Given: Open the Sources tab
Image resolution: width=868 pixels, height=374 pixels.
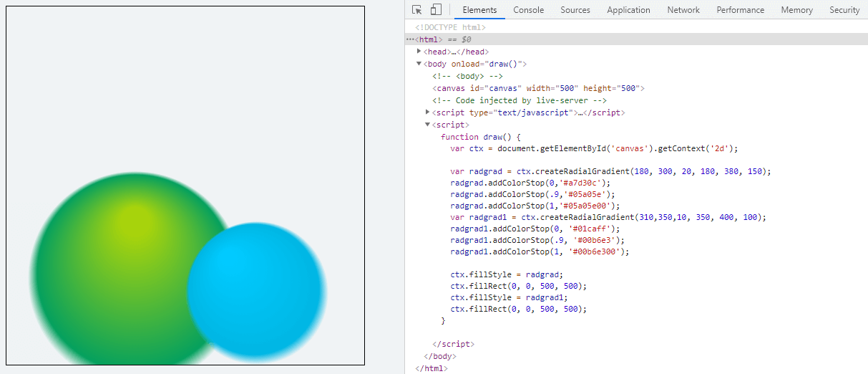Looking at the screenshot, I should tap(575, 10).
